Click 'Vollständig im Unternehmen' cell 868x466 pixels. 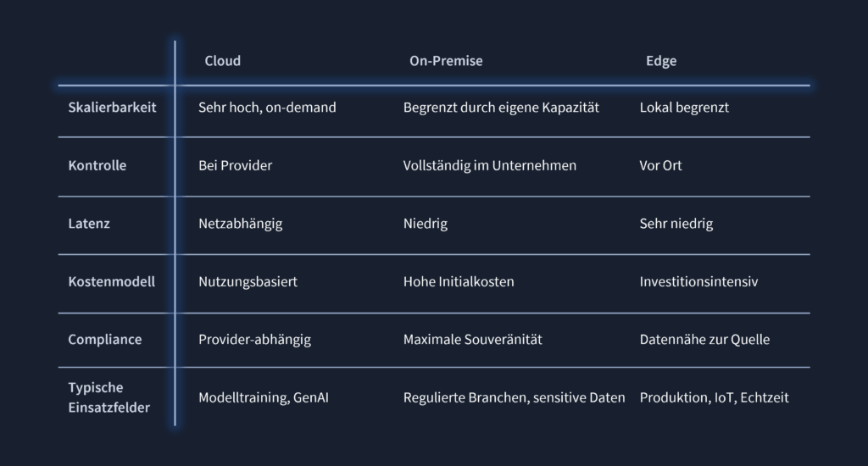coord(489,165)
